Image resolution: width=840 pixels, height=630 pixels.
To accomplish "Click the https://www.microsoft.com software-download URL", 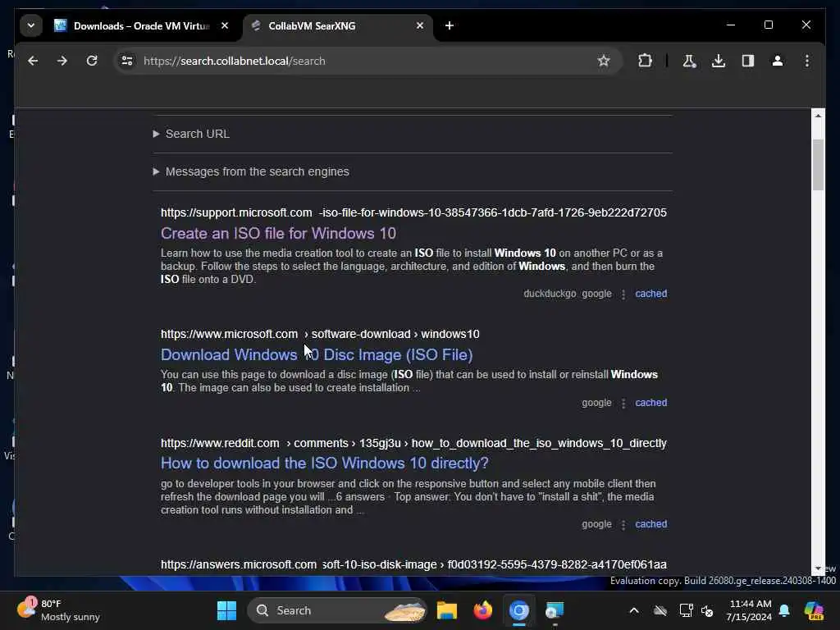I will pos(320,335).
